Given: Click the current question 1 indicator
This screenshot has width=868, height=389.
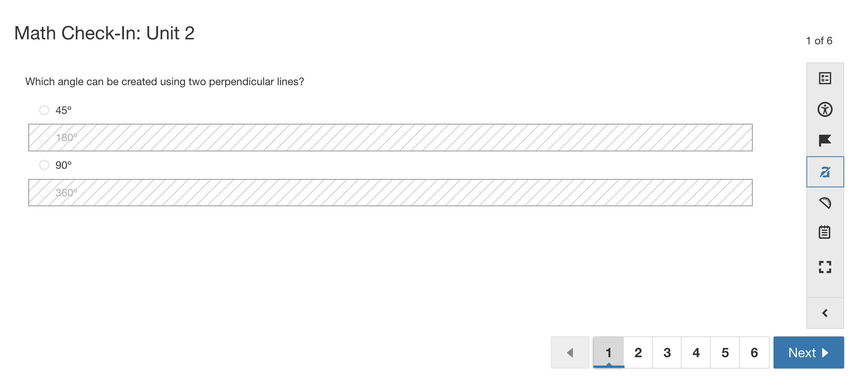Looking at the screenshot, I should click(609, 352).
